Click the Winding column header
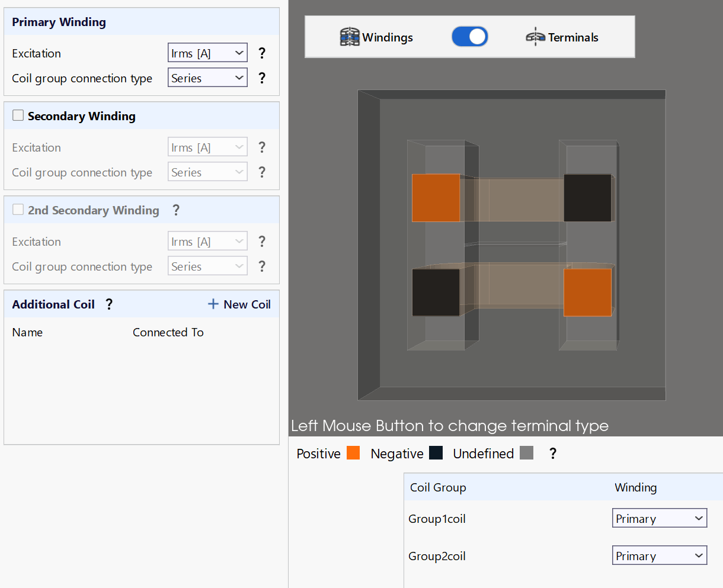The height and width of the screenshot is (588, 723). pyautogui.click(x=635, y=487)
